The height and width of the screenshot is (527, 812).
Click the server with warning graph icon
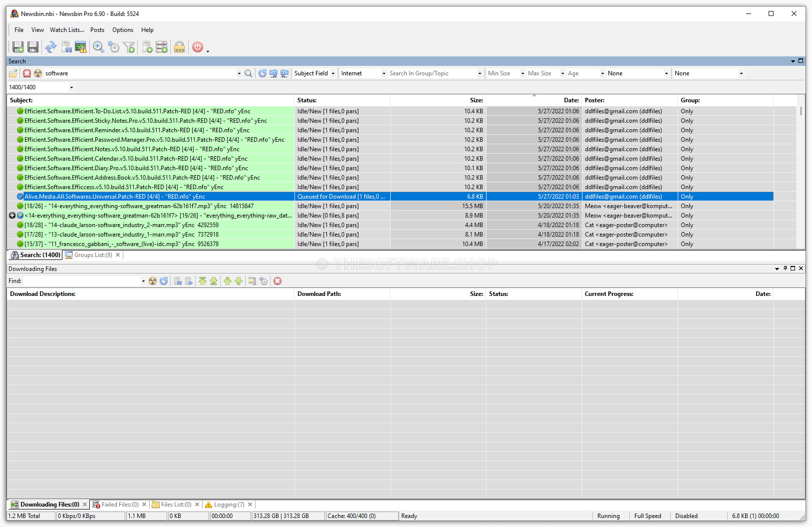tap(80, 47)
